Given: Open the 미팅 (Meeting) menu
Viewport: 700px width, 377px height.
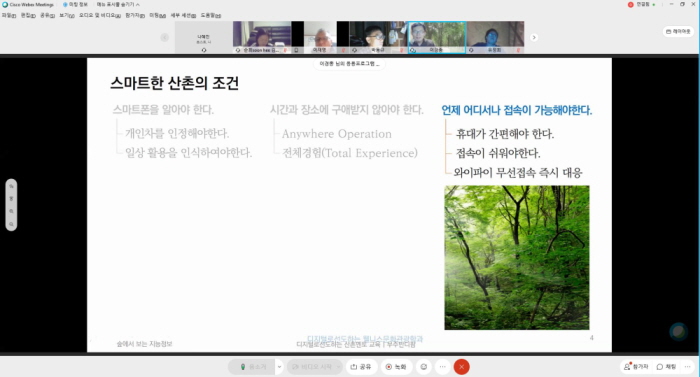Looking at the screenshot, I should (157, 15).
